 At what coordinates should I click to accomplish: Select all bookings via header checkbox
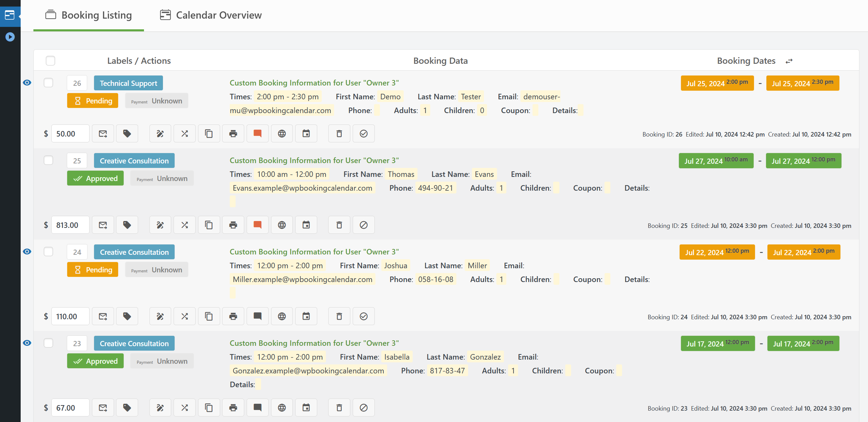pyautogui.click(x=50, y=60)
